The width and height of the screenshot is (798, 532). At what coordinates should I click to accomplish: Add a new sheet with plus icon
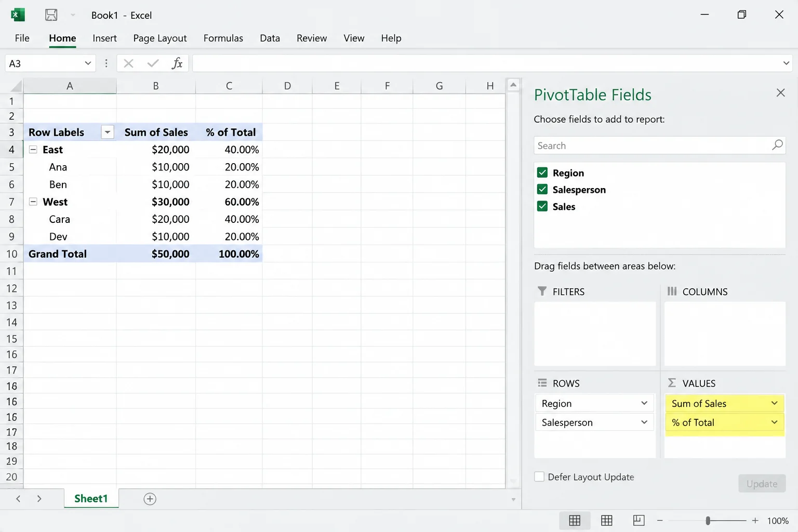point(150,499)
